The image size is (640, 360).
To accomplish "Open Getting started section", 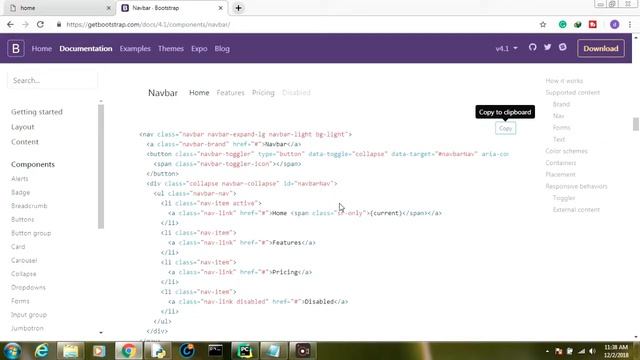I will 37,112.
